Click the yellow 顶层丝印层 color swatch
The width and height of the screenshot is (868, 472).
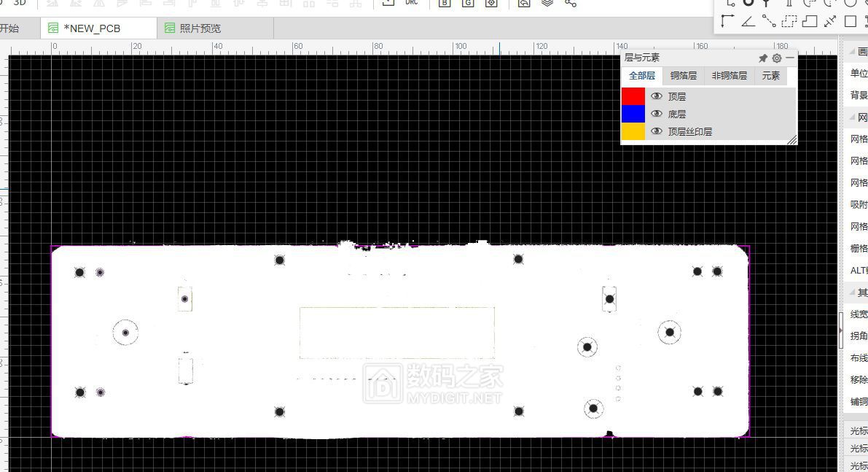point(633,131)
